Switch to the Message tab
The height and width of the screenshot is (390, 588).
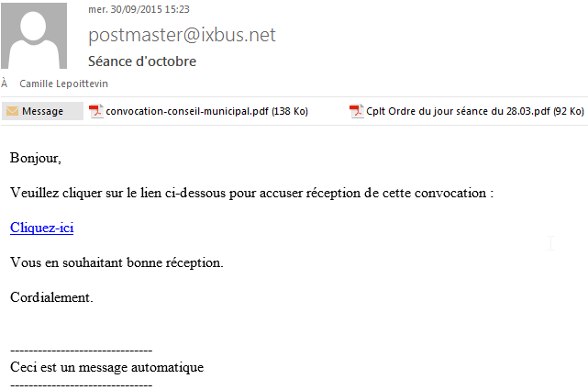point(42,111)
